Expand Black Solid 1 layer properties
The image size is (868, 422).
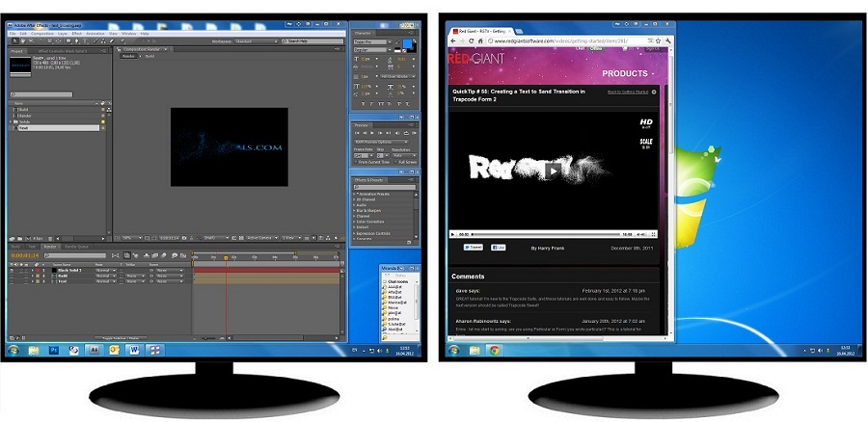tap(33, 271)
